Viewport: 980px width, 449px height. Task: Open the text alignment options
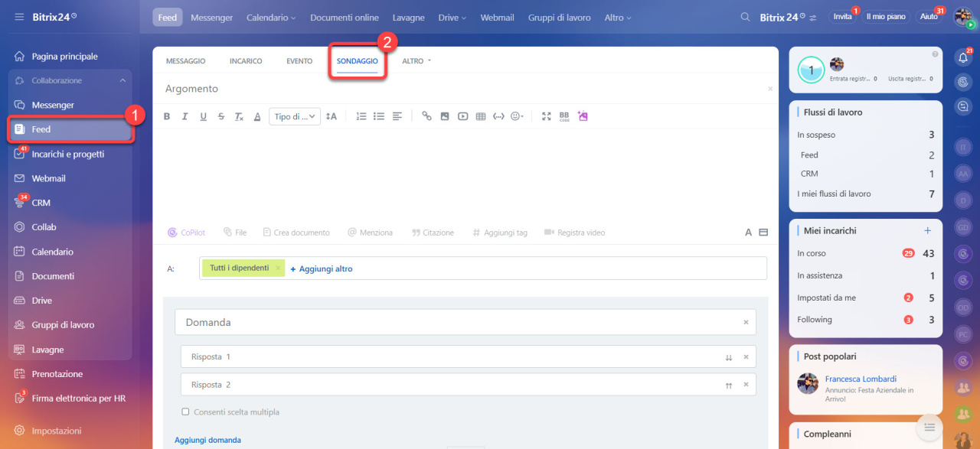click(x=397, y=116)
